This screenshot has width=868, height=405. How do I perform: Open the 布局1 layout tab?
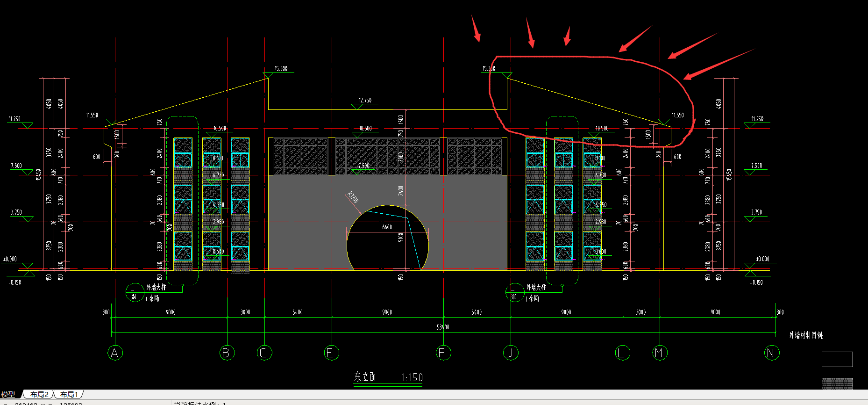[x=69, y=395]
